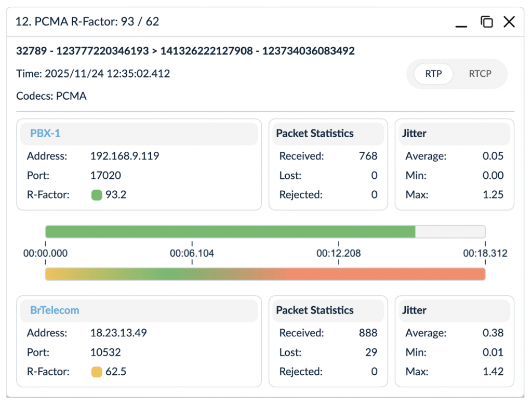
Task: Select the RTP toggle option
Action: click(433, 74)
